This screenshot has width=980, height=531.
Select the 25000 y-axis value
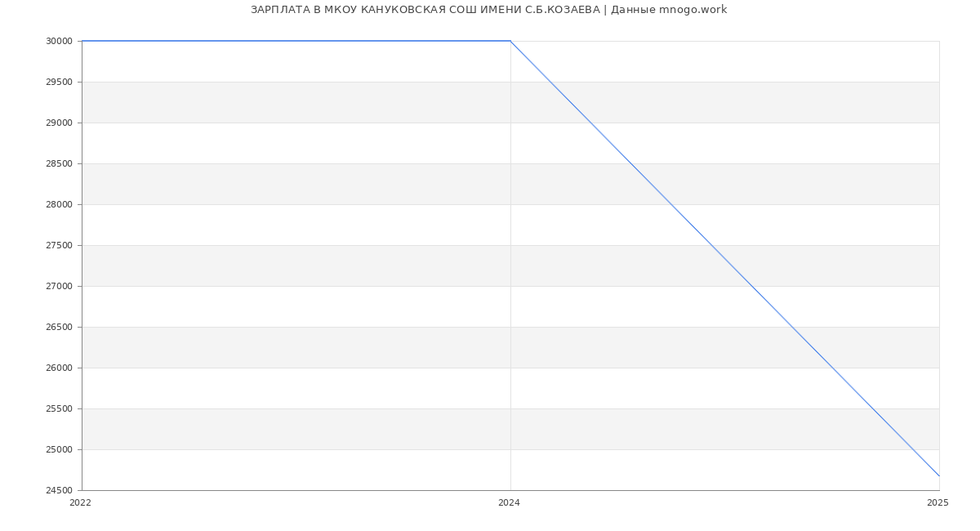(x=60, y=450)
